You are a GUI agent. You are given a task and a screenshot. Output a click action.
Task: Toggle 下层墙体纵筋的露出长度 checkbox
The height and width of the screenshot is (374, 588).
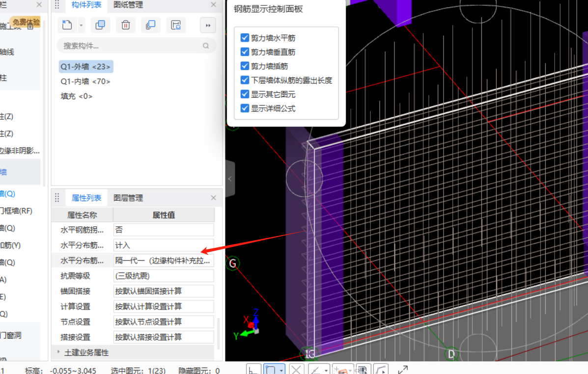point(245,80)
